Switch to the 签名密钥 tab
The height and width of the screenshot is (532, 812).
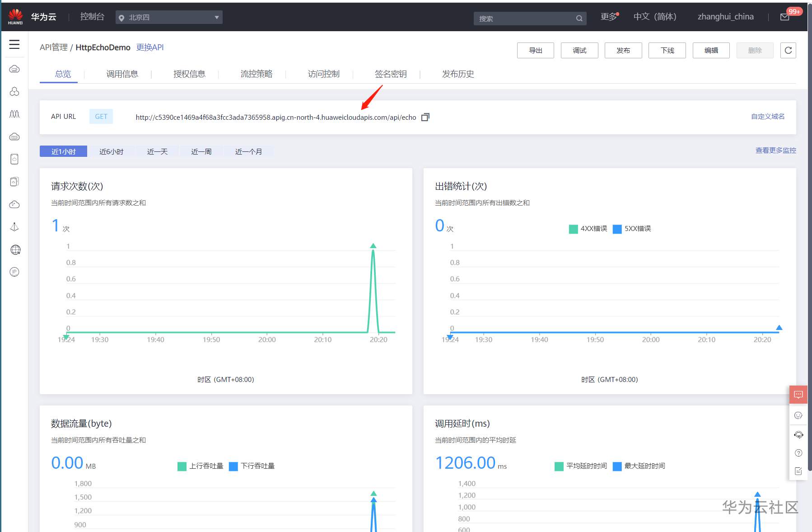391,74
